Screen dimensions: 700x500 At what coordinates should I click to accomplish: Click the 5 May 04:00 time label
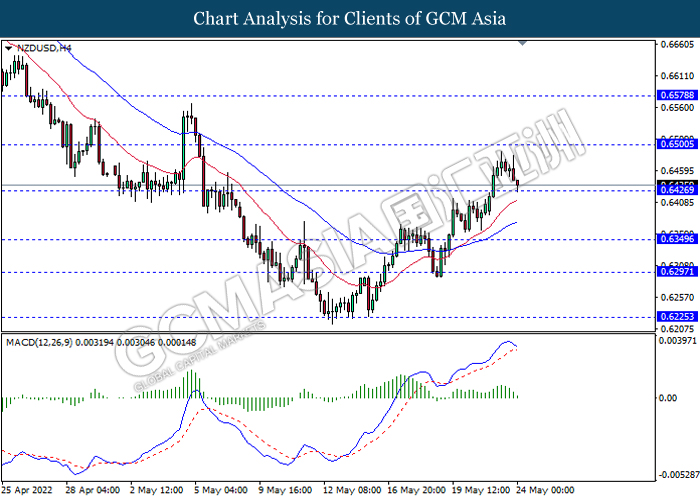point(221,490)
